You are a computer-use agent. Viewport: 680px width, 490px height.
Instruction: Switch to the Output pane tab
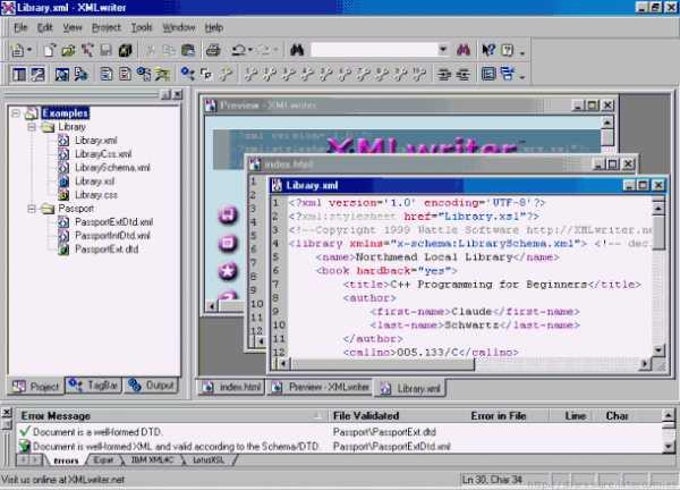click(x=151, y=385)
